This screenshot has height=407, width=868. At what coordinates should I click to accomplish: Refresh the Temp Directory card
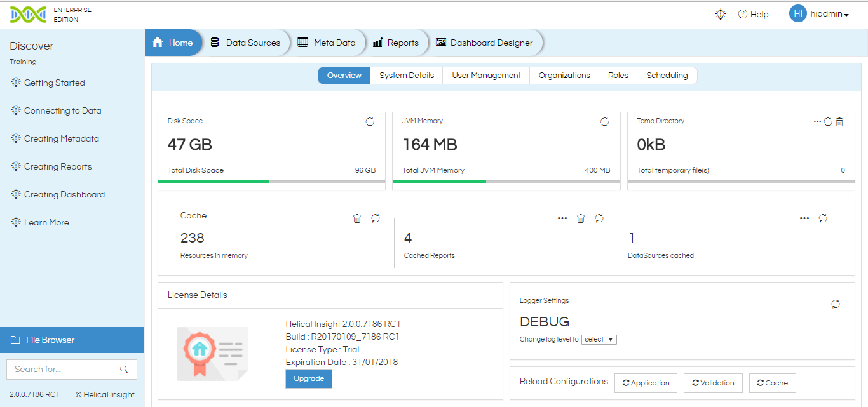pos(828,122)
